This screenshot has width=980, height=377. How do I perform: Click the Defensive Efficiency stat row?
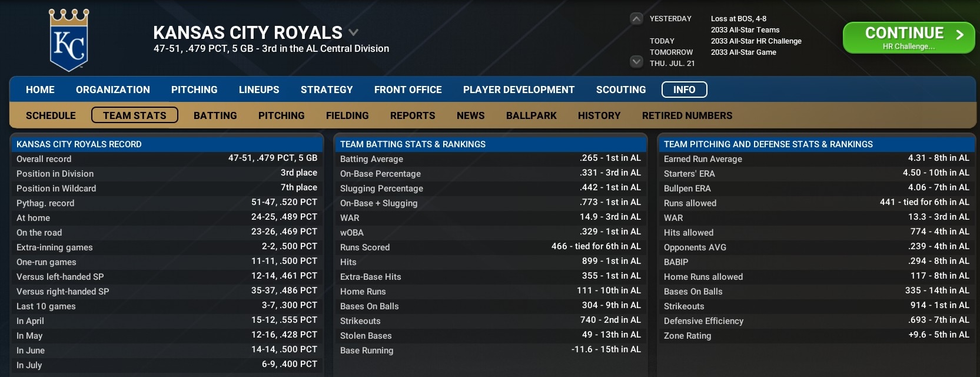pos(816,320)
